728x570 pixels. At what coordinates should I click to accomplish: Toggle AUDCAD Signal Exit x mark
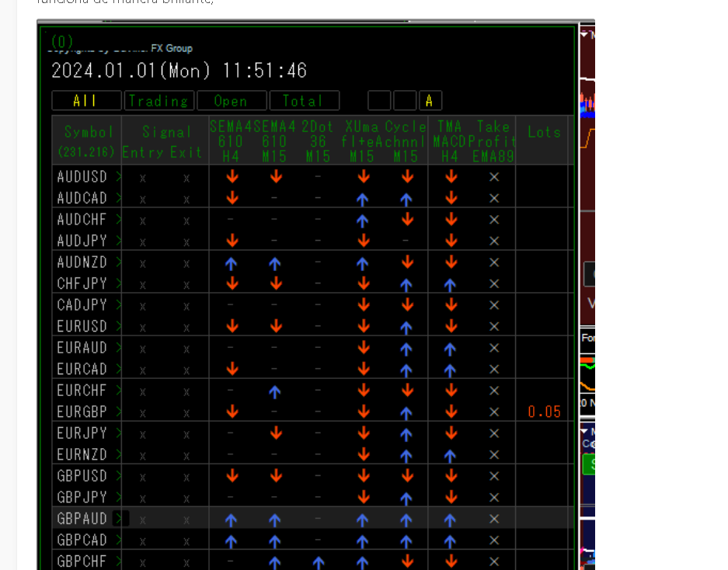pyautogui.click(x=186, y=199)
